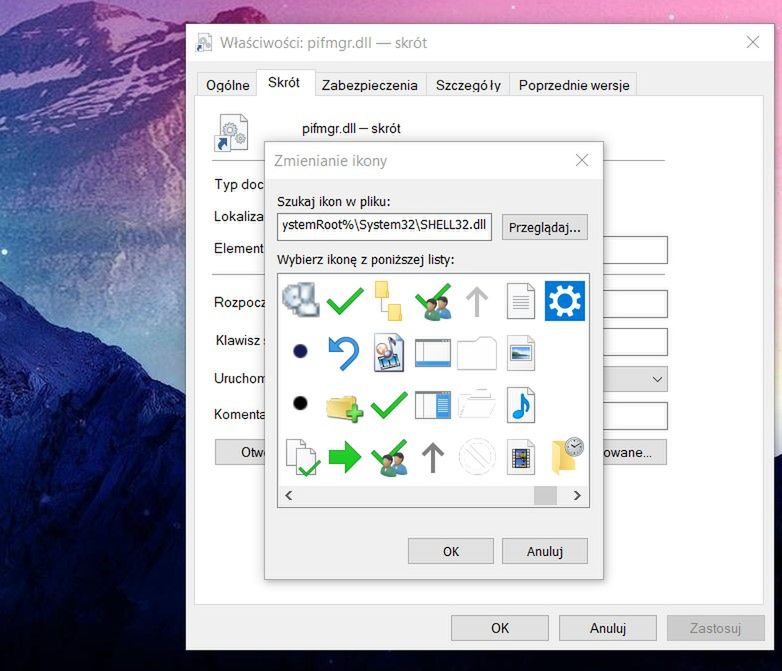The image size is (782, 671).
Task: Close the Zmienianie ikony dialog
Action: tap(582, 160)
